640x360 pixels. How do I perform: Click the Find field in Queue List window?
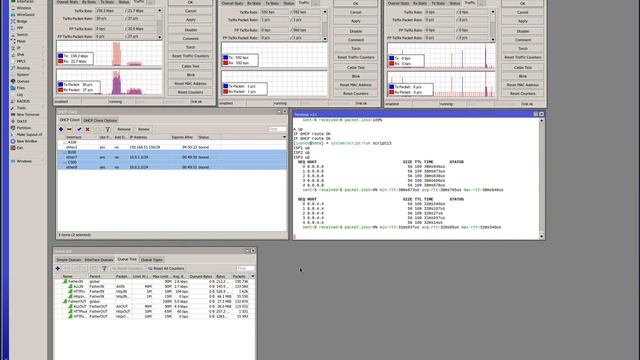tap(245, 269)
